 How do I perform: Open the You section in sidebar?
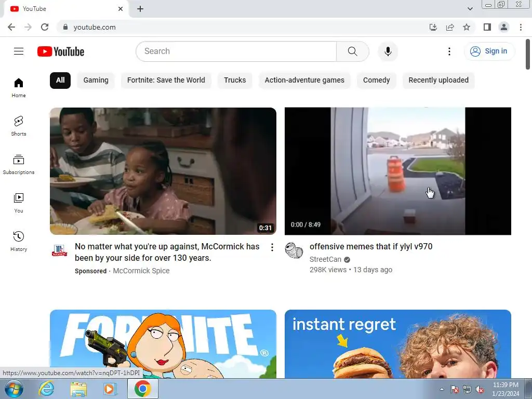click(x=19, y=203)
